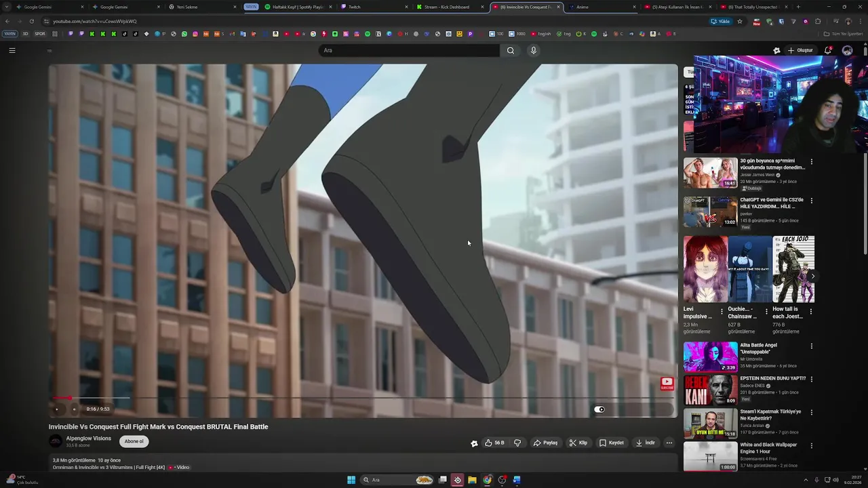868x488 pixels.
Task: Like the video with thumbs up 56 B
Action: 494,443
